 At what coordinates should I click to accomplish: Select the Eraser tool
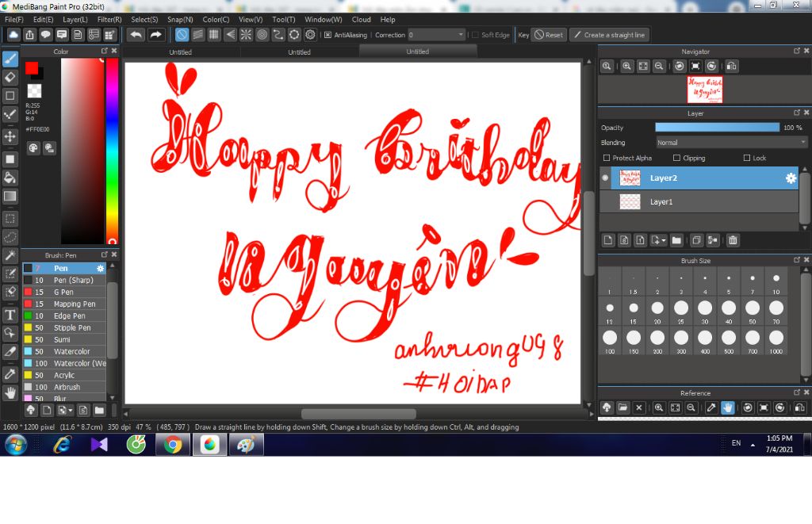pos(10,77)
